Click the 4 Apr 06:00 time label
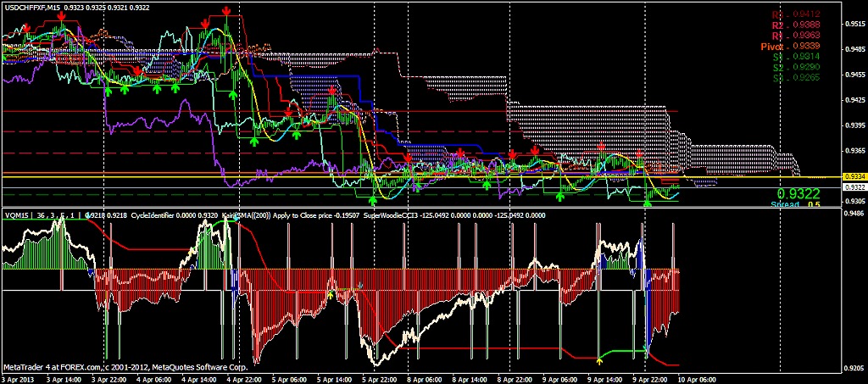 (x=153, y=380)
